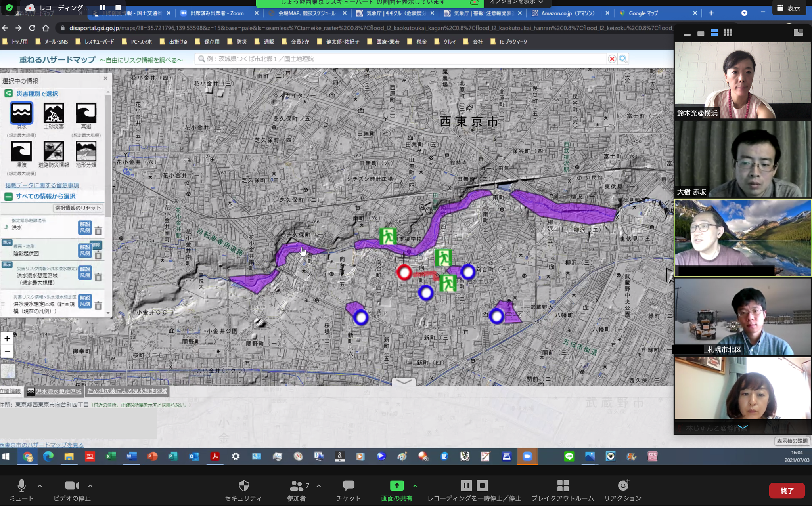This screenshot has height=506, width=812.
Task: Select the 津波 tsunami hazard icon
Action: coord(21,151)
